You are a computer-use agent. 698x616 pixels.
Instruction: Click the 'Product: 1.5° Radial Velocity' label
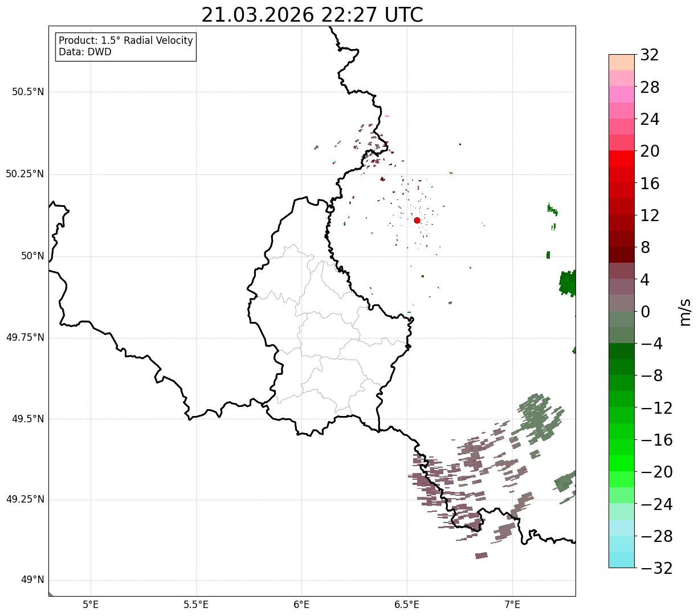tap(126, 41)
